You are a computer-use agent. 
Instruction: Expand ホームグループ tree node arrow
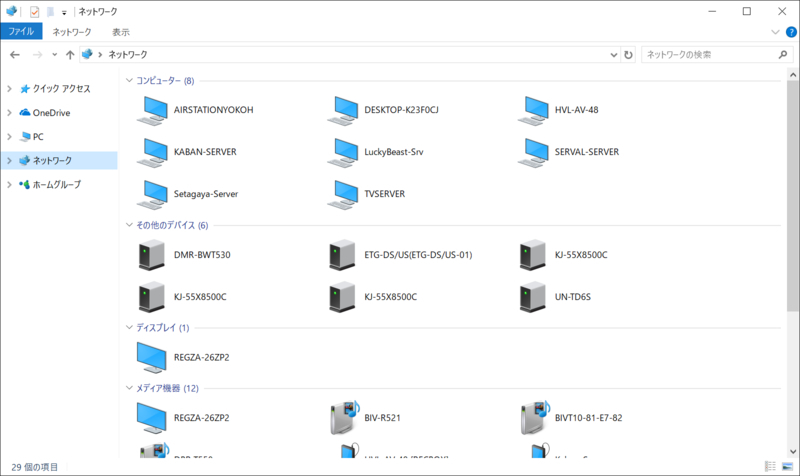9,185
